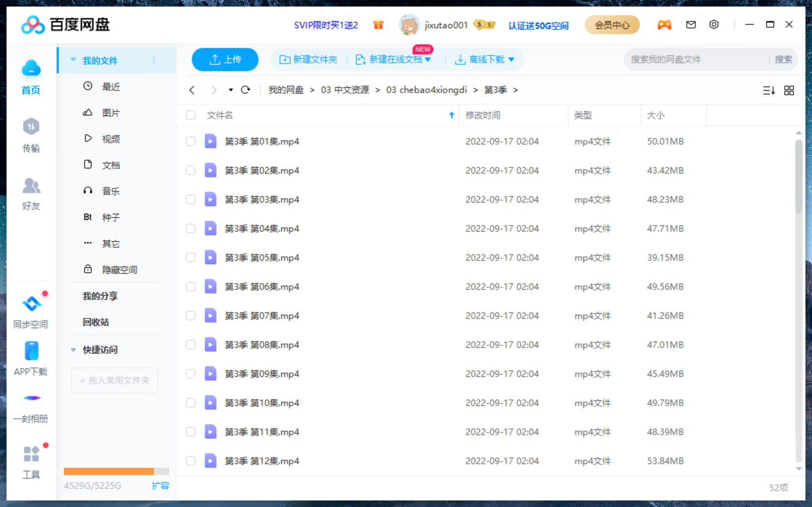The image size is (812, 507).
Task: Open the 传输 transfer icon
Action: (x=31, y=127)
